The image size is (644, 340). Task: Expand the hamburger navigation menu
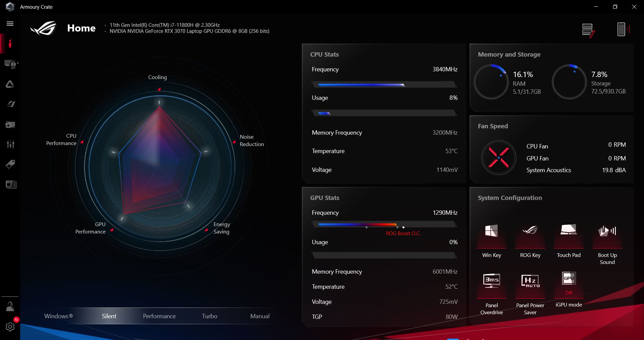click(x=10, y=23)
